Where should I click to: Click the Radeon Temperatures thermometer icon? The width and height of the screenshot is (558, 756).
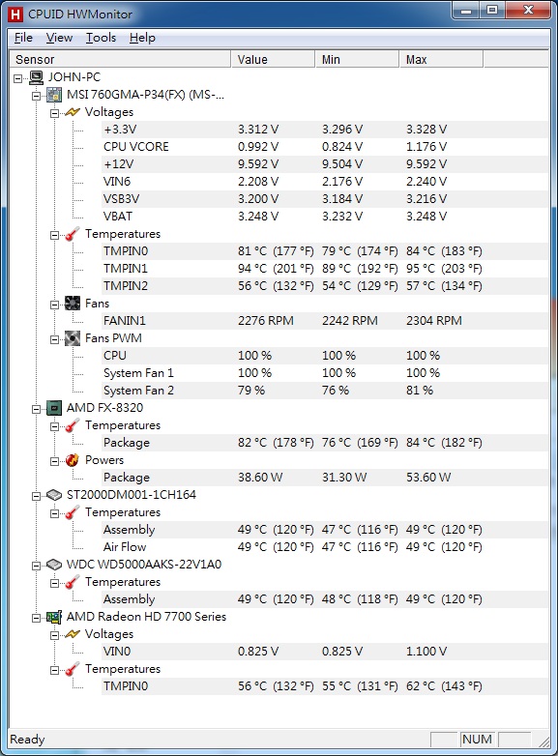pyautogui.click(x=73, y=669)
